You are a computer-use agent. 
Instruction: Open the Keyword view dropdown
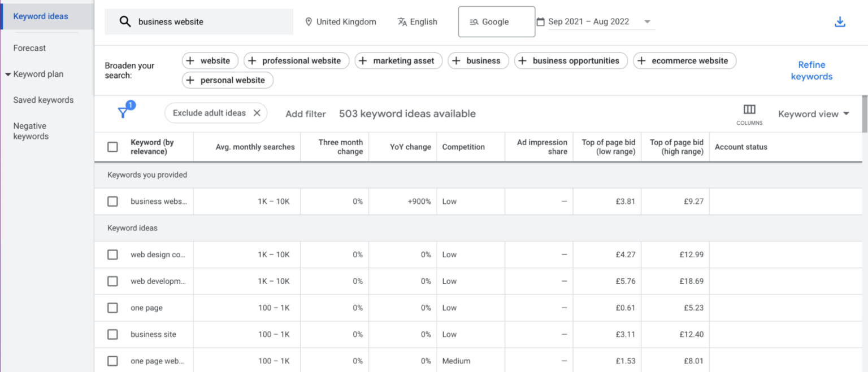click(x=813, y=113)
